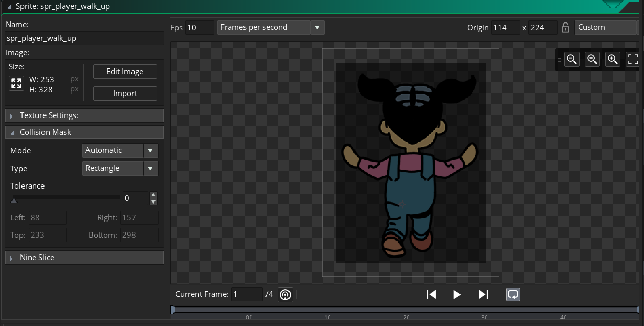Toggle the origin lock padlock
The image size is (644, 326).
coord(565,28)
